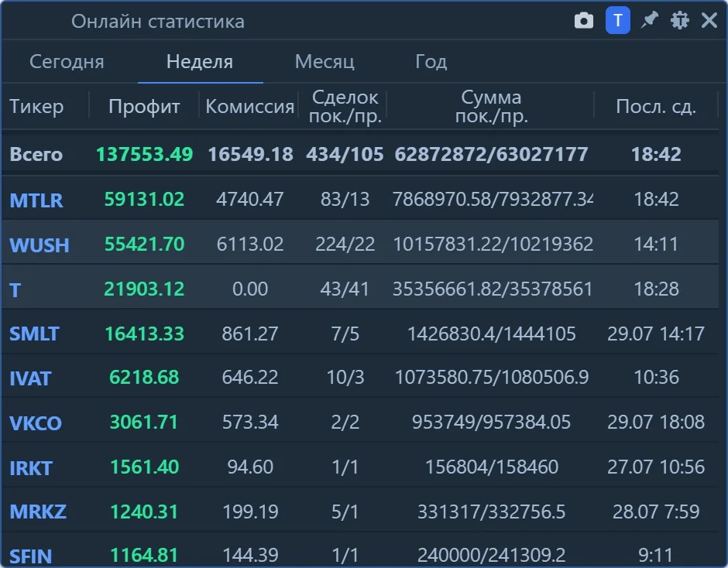Select WUSH commission 6113.02
Screen dimensions: 728x568
[250, 244]
